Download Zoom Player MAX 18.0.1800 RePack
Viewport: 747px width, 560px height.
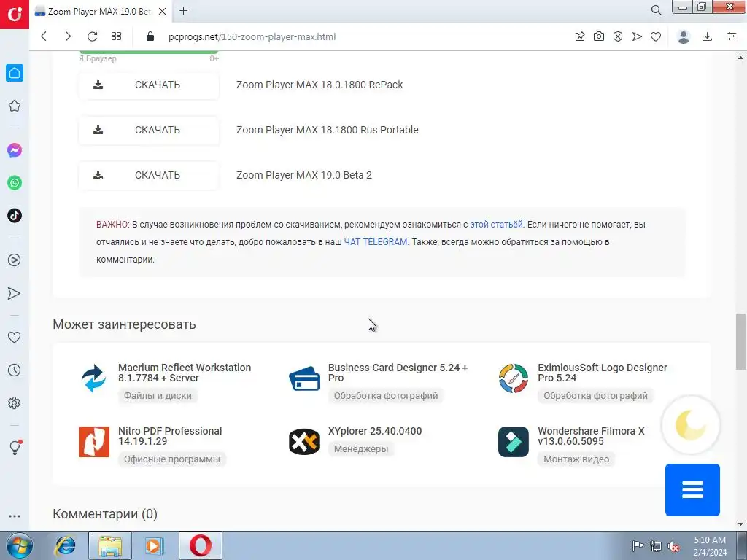pyautogui.click(x=149, y=85)
